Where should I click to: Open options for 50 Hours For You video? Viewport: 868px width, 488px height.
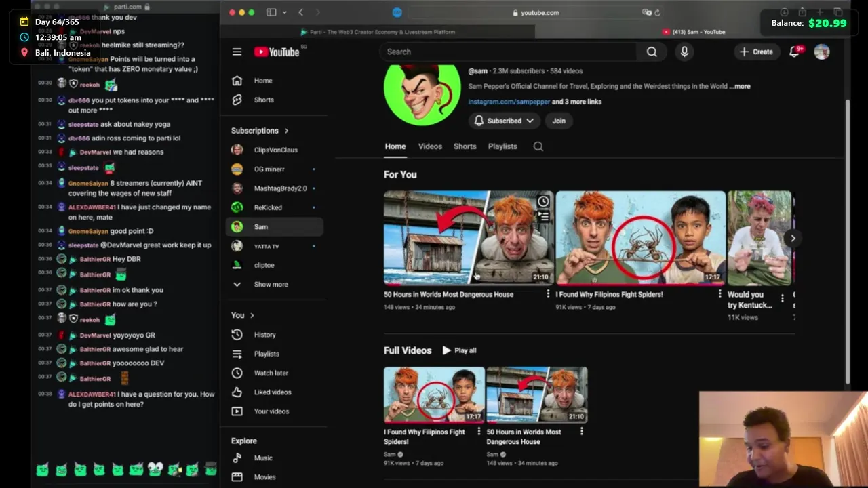coord(548,294)
